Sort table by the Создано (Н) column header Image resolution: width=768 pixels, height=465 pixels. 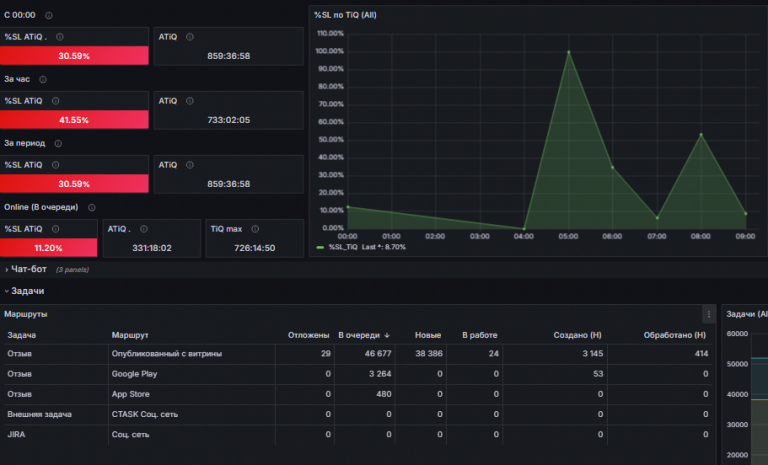[577, 335]
